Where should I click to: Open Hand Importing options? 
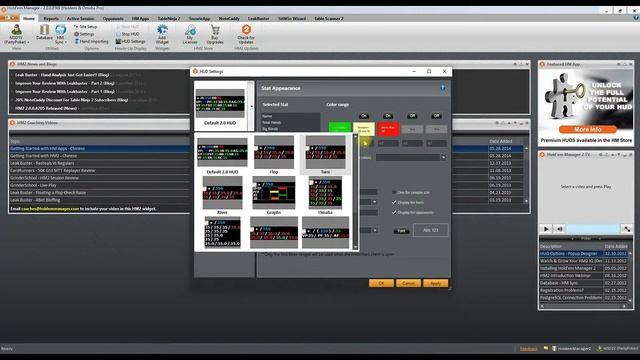[91, 41]
